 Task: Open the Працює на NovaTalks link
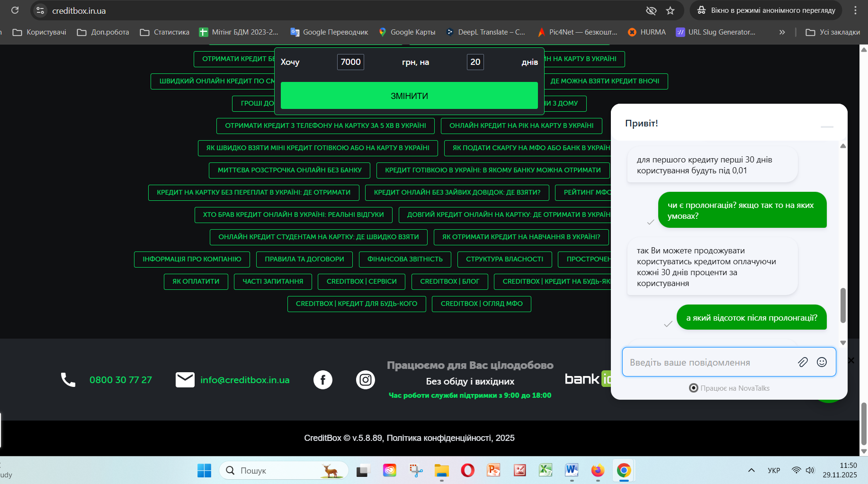click(729, 388)
